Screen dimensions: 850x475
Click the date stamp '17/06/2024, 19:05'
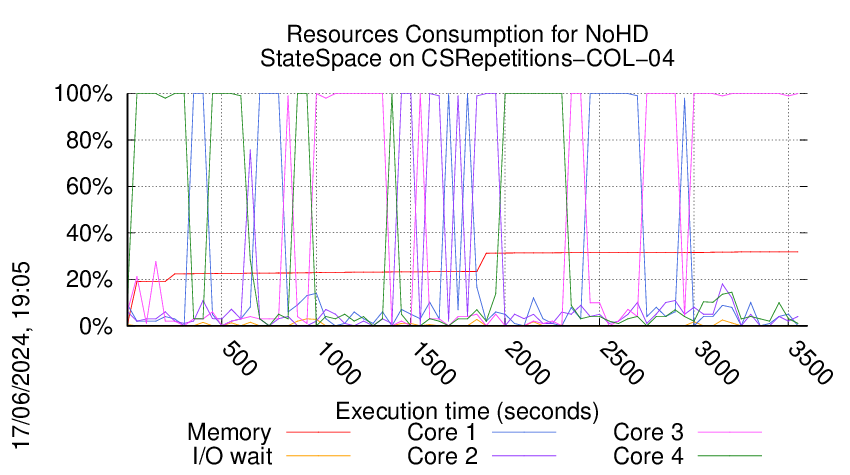pos(21,356)
